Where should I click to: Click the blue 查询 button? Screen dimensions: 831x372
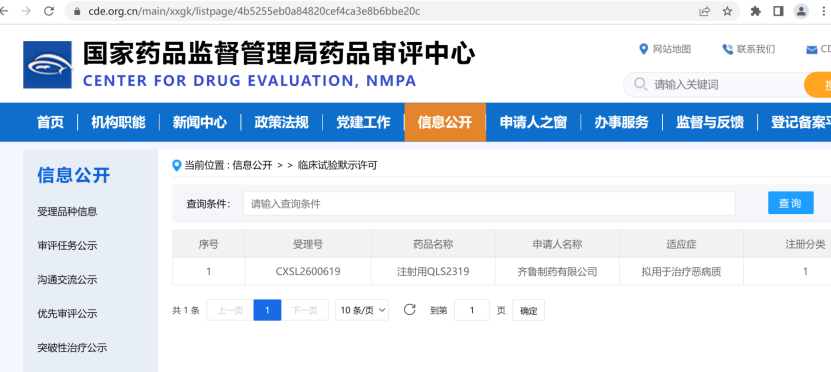coord(791,203)
